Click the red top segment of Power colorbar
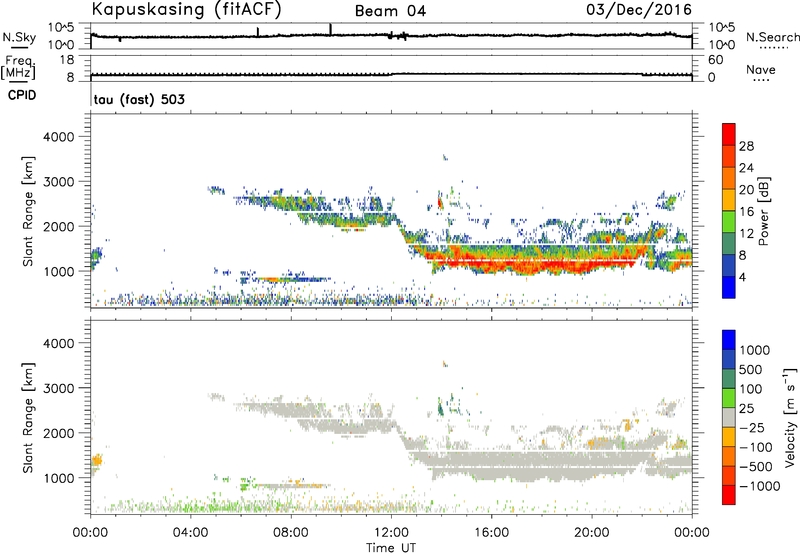 point(729,134)
